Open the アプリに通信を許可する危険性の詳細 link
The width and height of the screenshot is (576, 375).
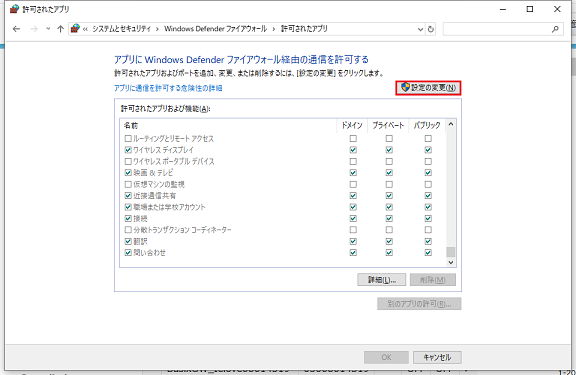click(168, 88)
